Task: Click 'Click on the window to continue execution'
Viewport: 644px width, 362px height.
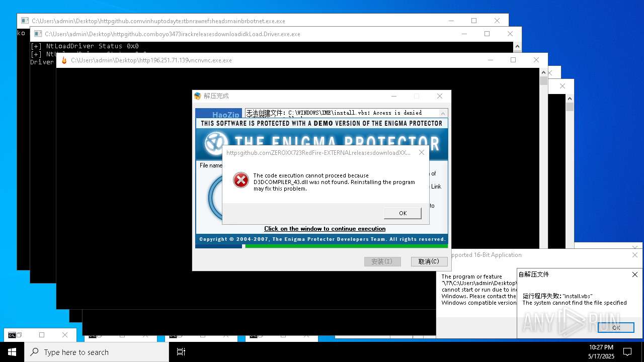Action: [x=325, y=229]
